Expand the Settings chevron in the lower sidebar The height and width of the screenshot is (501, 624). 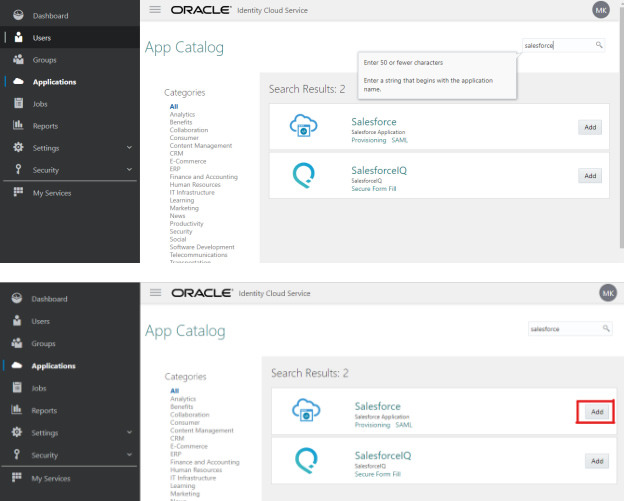pyautogui.click(x=129, y=433)
